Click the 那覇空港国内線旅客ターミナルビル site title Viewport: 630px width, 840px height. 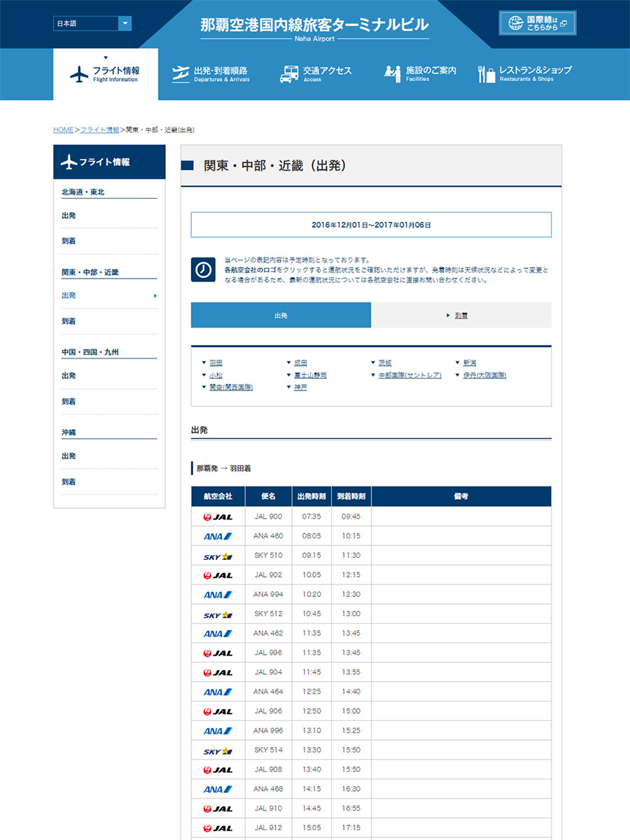click(314, 25)
